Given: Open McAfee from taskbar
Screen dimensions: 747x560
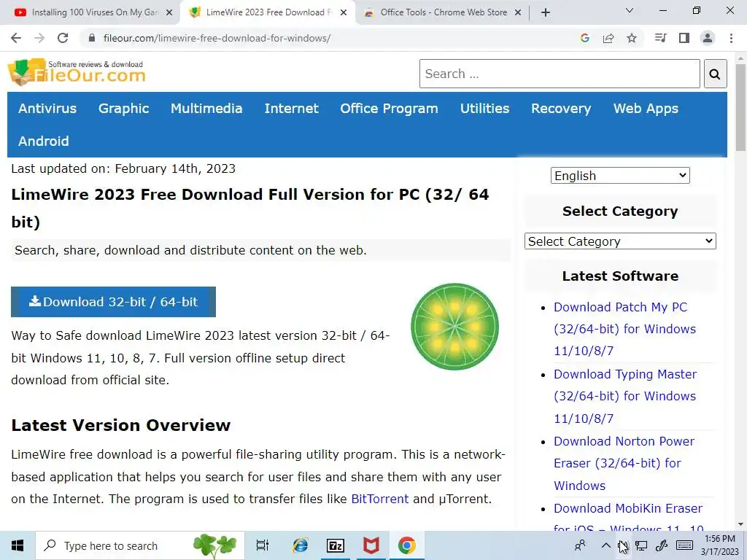Looking at the screenshot, I should pos(371,545).
